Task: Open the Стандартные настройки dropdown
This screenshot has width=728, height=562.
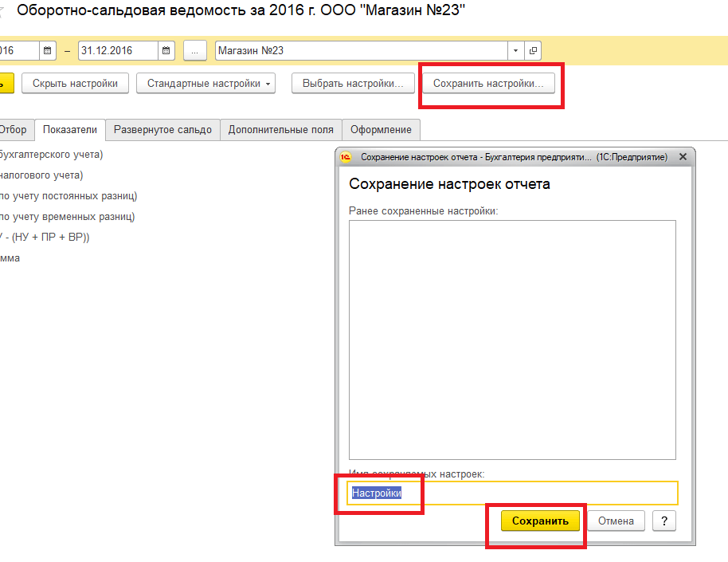Action: [205, 84]
